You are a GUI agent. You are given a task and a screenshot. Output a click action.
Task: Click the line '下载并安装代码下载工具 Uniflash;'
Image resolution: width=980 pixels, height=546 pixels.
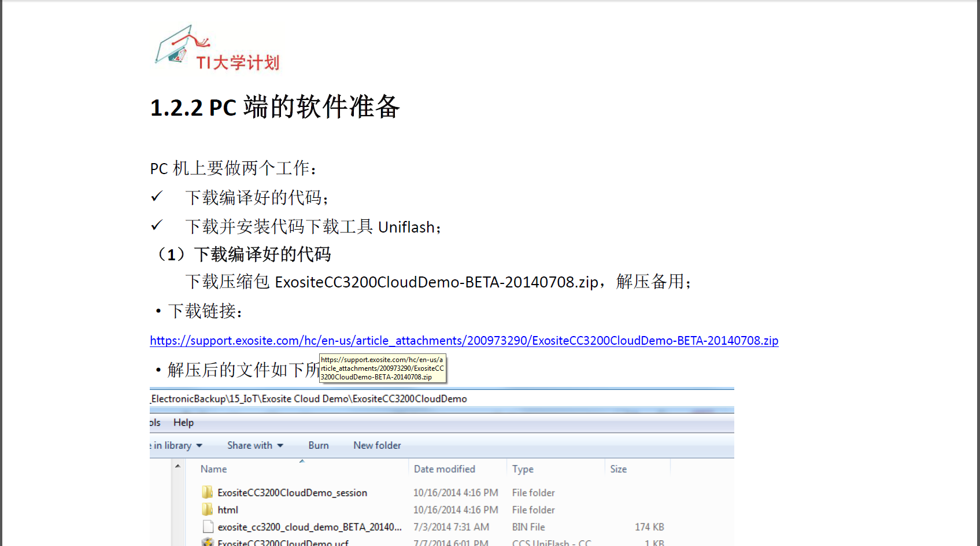(x=313, y=227)
